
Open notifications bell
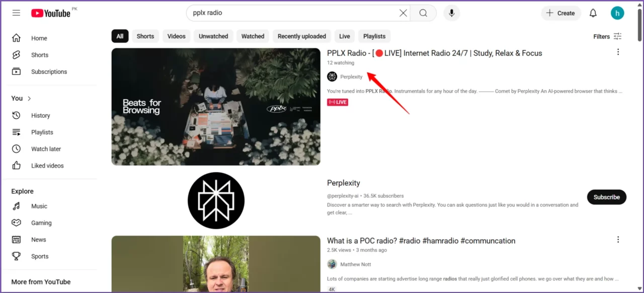pyautogui.click(x=593, y=13)
